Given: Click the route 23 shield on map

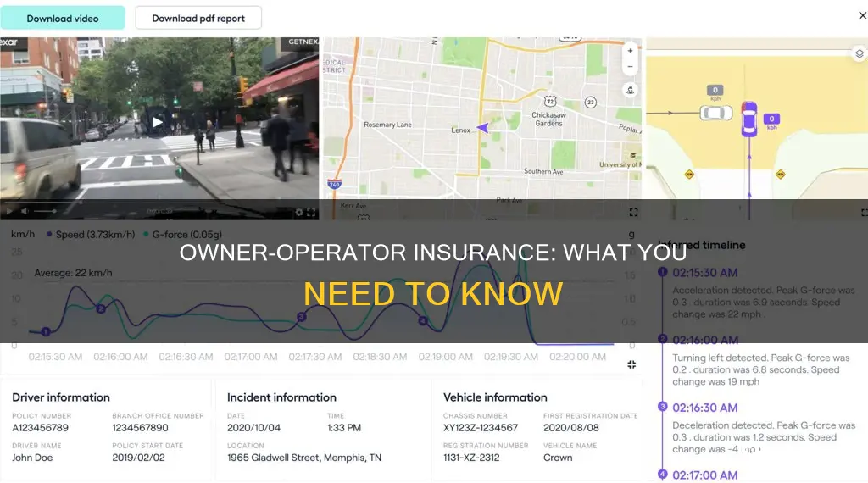Looking at the screenshot, I should pos(591,102).
